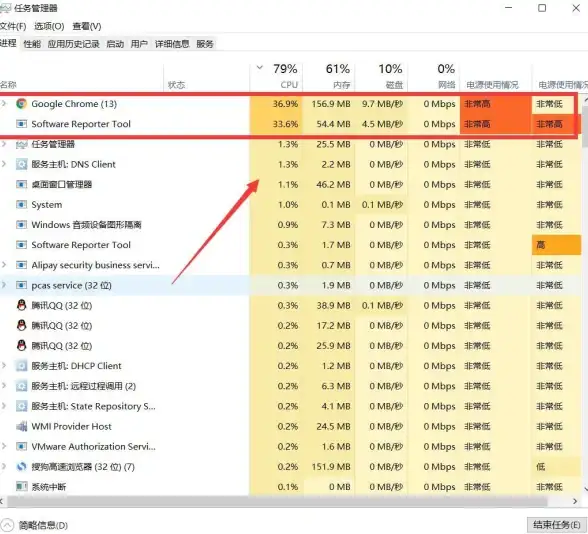Screen dimensions: 588x534
Task: Expand the 服务主机: 远程过程调用 (2) row
Action: point(4,386)
